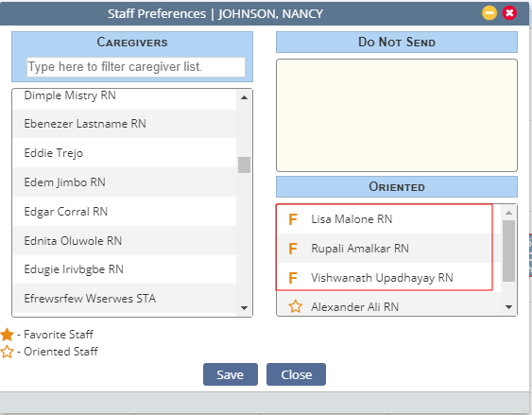
Task: Minimize the Staff Preferences dialog with the yellow button
Action: [x=489, y=13]
